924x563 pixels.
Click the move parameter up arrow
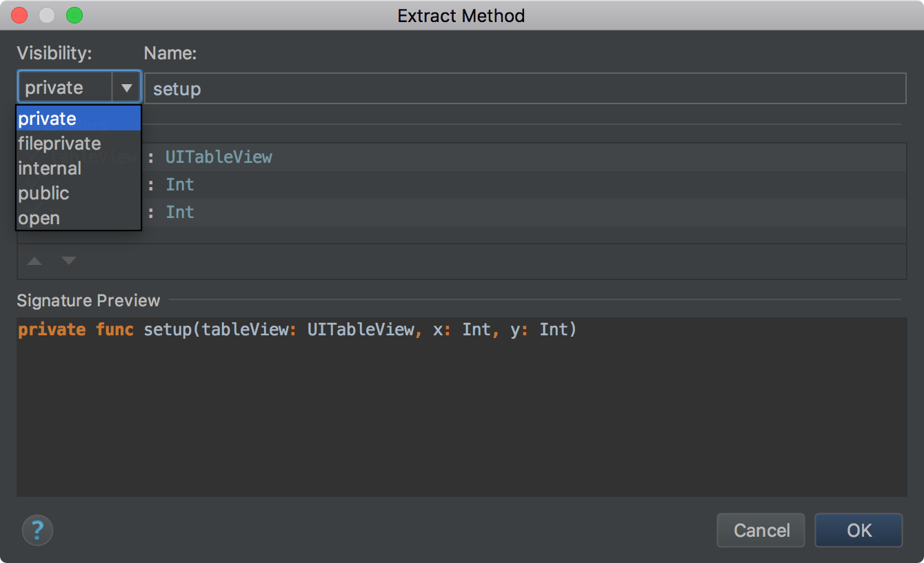coord(34,261)
